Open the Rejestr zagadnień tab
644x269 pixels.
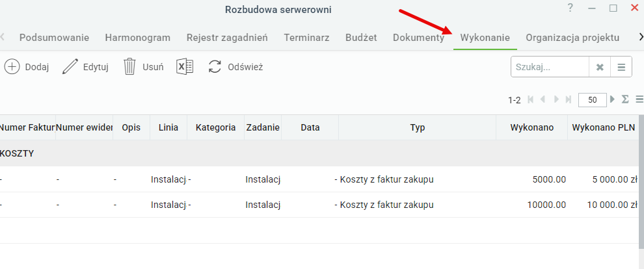[x=227, y=38]
